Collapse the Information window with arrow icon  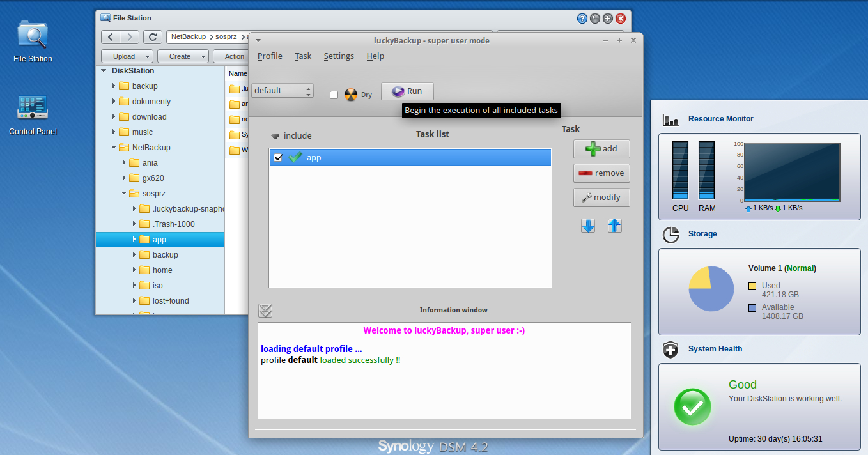(x=265, y=311)
